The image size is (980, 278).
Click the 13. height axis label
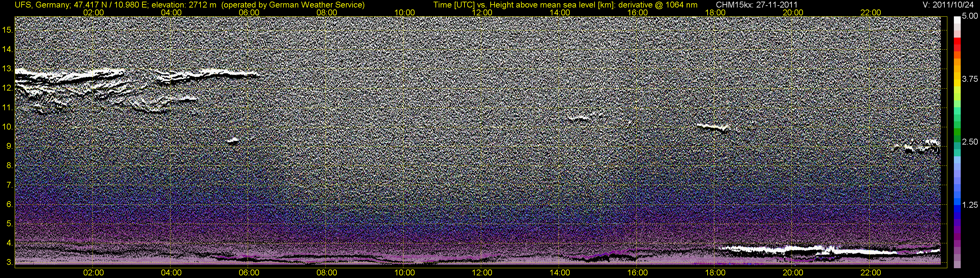pyautogui.click(x=8, y=69)
